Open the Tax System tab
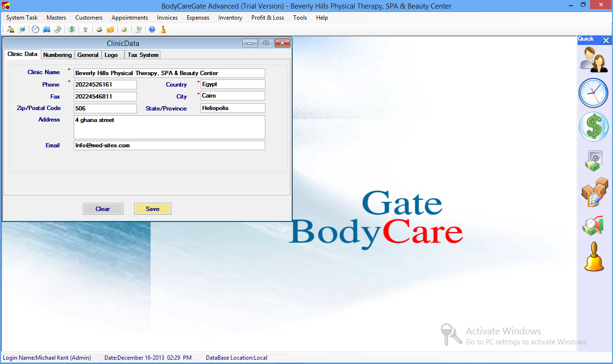613x364 pixels. tap(143, 55)
